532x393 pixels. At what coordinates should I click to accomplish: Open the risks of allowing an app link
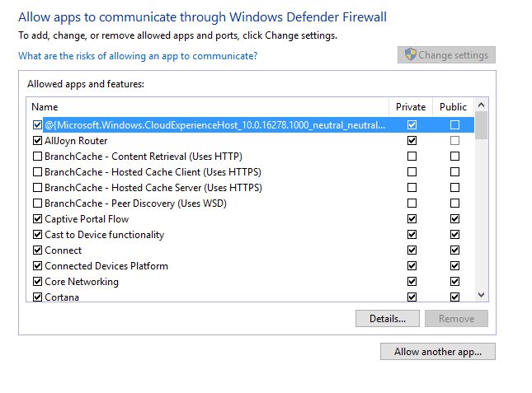coord(138,56)
